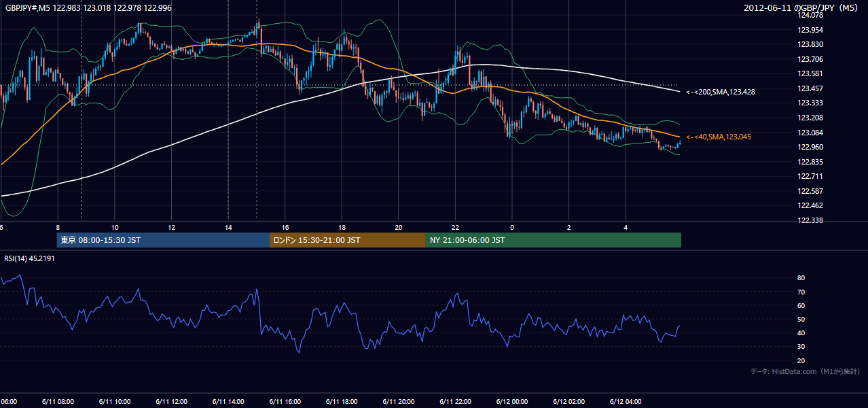Click the 6/11 08:00 bottom time label
868x408 pixels.
pos(58,401)
